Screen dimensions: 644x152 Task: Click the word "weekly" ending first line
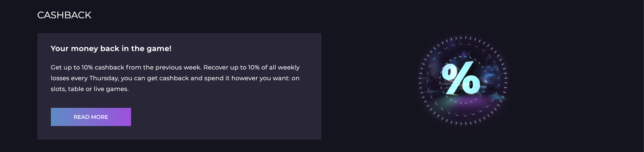[289, 67]
